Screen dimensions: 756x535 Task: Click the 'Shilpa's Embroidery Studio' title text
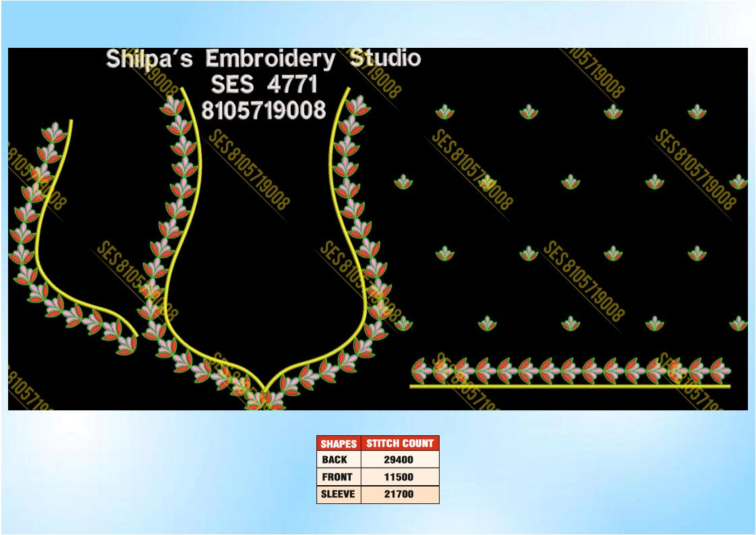(263, 59)
